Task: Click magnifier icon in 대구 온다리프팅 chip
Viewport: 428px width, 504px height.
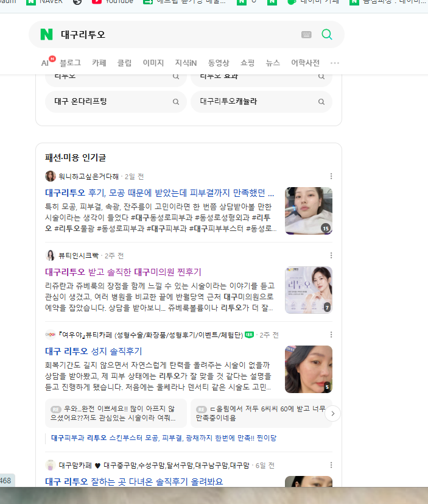Action: tap(175, 102)
